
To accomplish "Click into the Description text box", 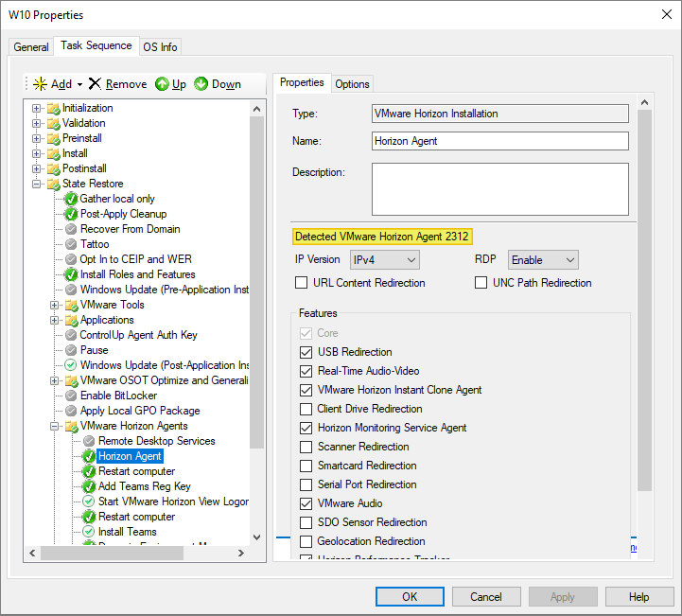I will [500, 189].
